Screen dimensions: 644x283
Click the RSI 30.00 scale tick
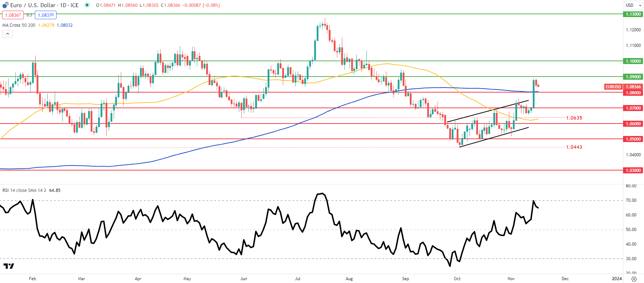pyautogui.click(x=631, y=259)
